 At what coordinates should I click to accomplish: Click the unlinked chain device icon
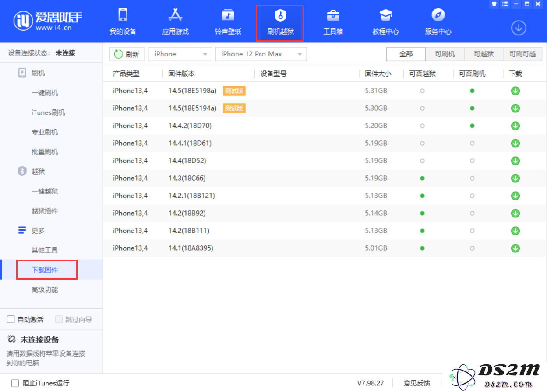click(x=12, y=339)
